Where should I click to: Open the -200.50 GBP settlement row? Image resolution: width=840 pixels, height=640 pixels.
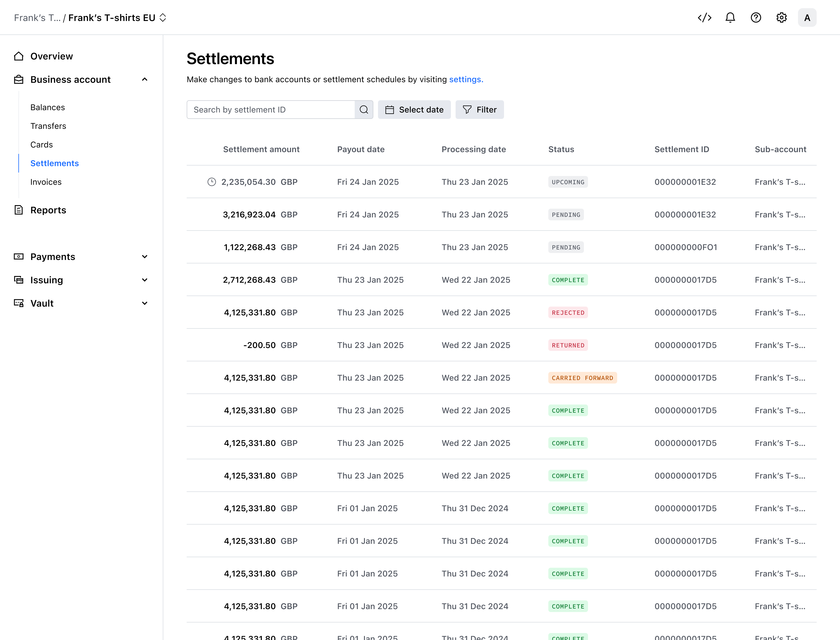(501, 345)
